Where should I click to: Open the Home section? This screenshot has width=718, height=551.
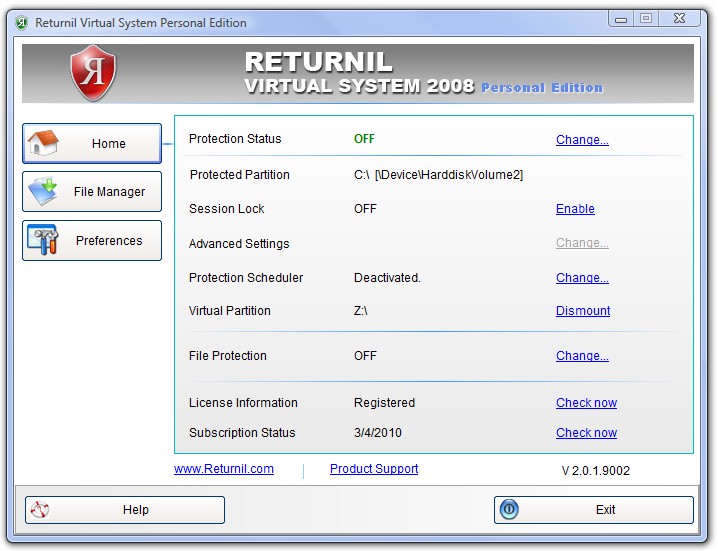pos(92,143)
